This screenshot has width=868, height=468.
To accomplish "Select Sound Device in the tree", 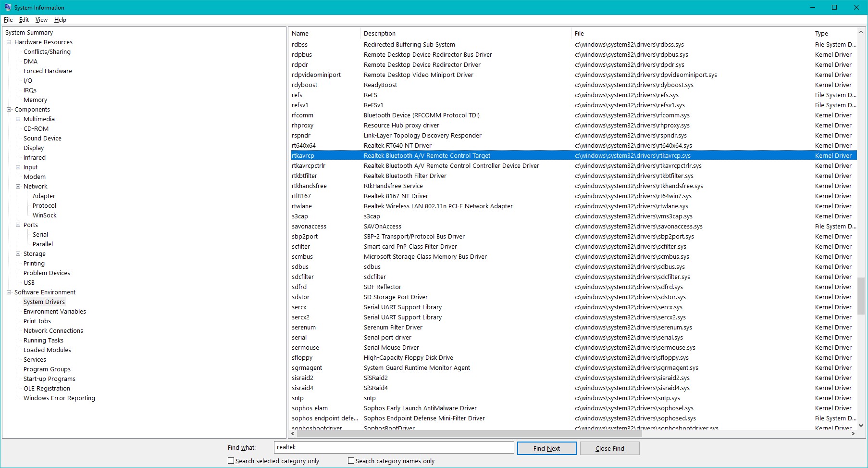I will [x=42, y=139].
